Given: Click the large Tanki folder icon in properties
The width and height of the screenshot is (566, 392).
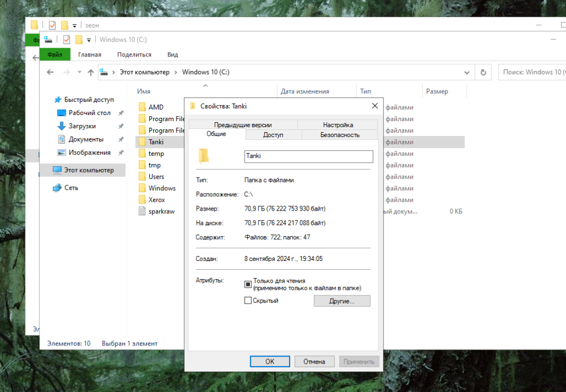Looking at the screenshot, I should tap(203, 156).
